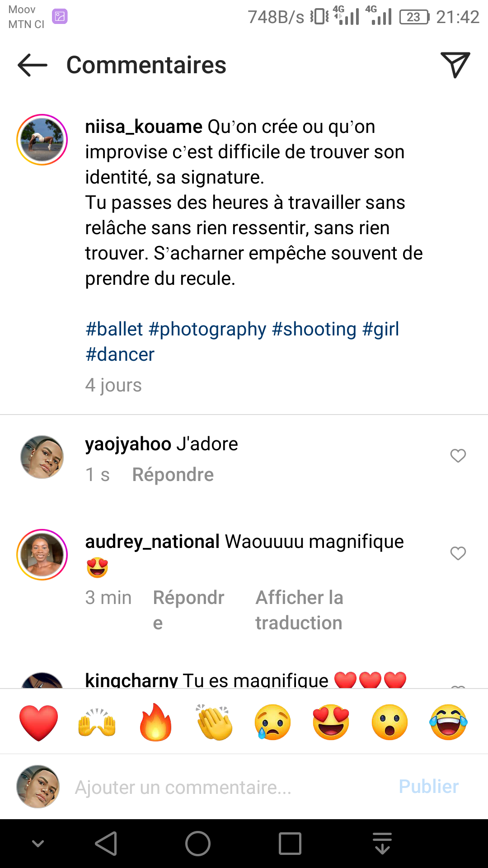Open the direct message share paper plane icon
The height and width of the screenshot is (868, 488).
[x=455, y=65]
